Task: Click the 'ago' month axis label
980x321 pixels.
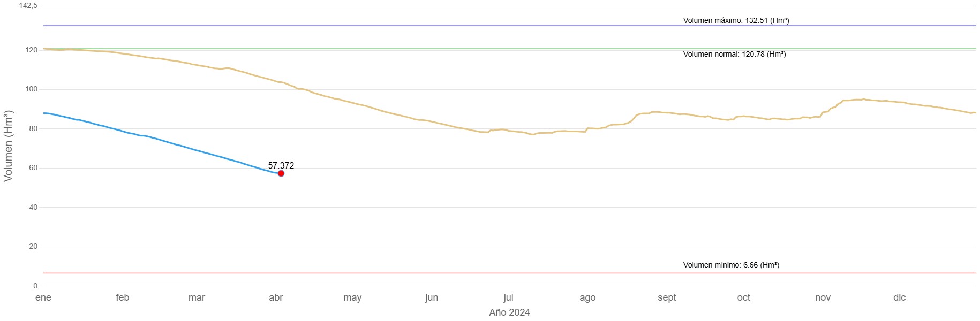Action: click(x=587, y=297)
